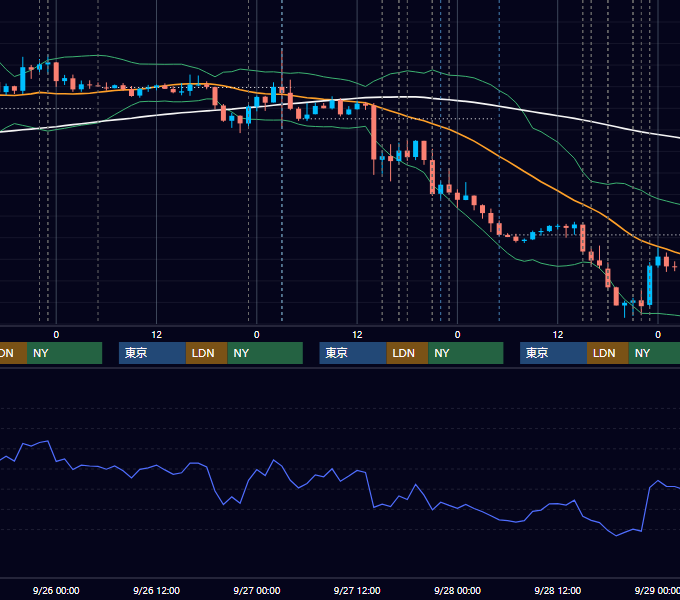The height and width of the screenshot is (600, 680).
Task: Select the orange moving average line
Action: 499,158
